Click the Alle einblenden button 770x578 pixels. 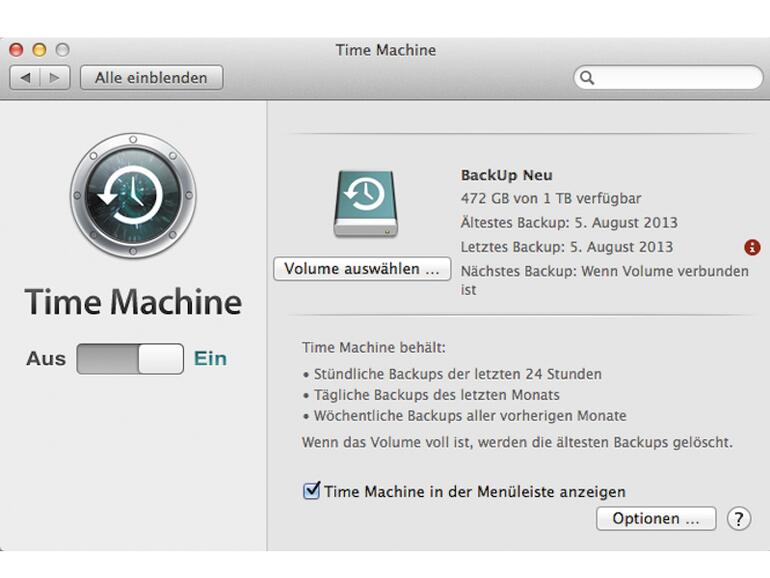[x=151, y=78]
